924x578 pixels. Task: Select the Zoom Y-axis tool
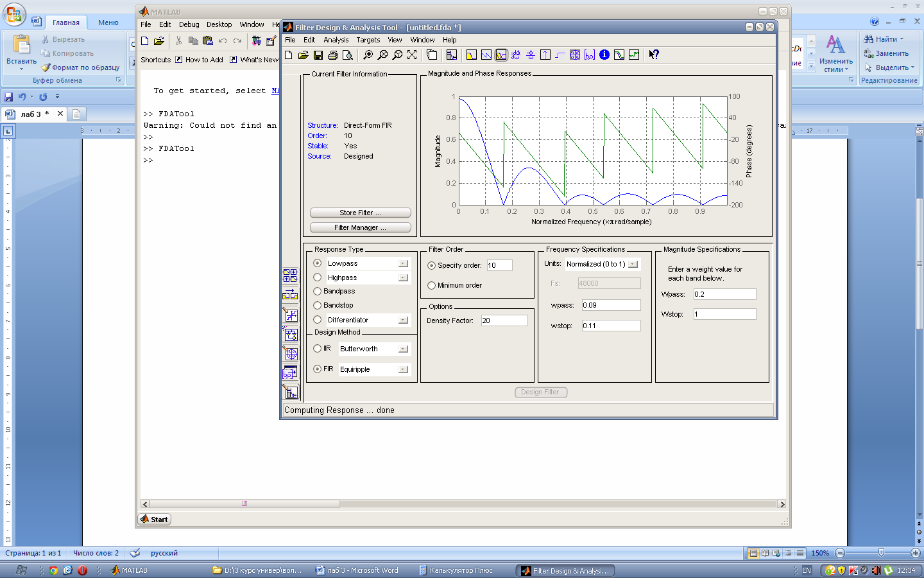[x=397, y=55]
